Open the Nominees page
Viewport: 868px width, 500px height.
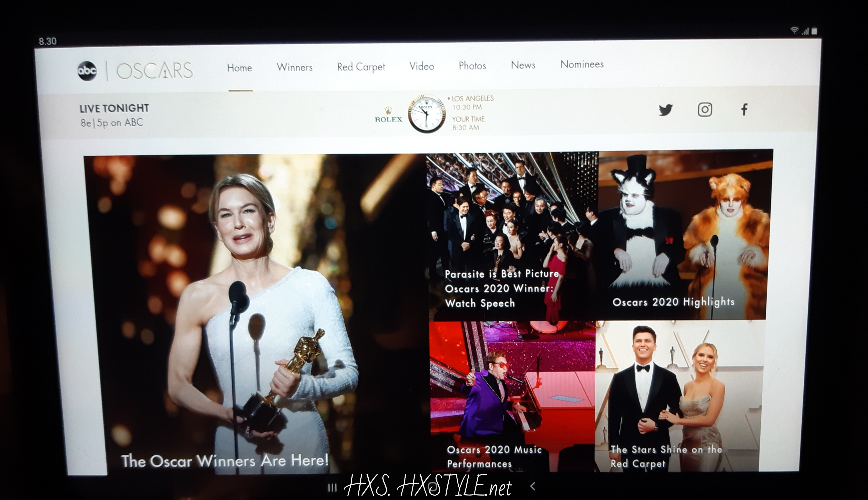582,64
